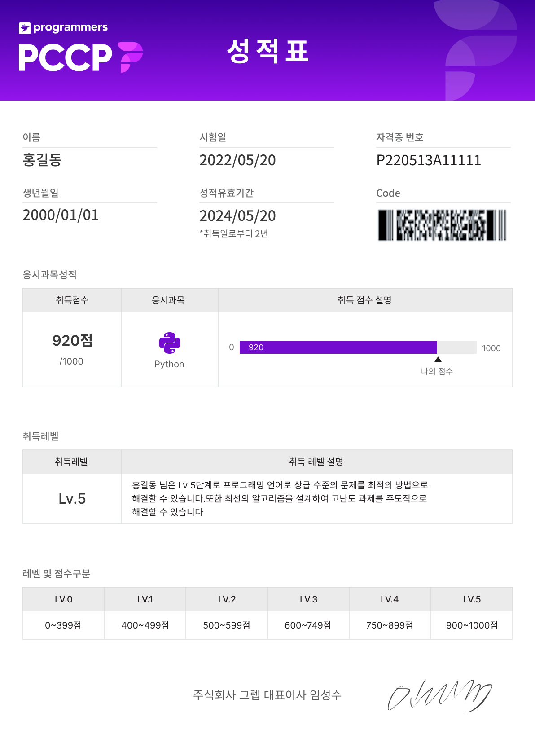
Task: Select certificate number P220513A11111
Action: 429,160
